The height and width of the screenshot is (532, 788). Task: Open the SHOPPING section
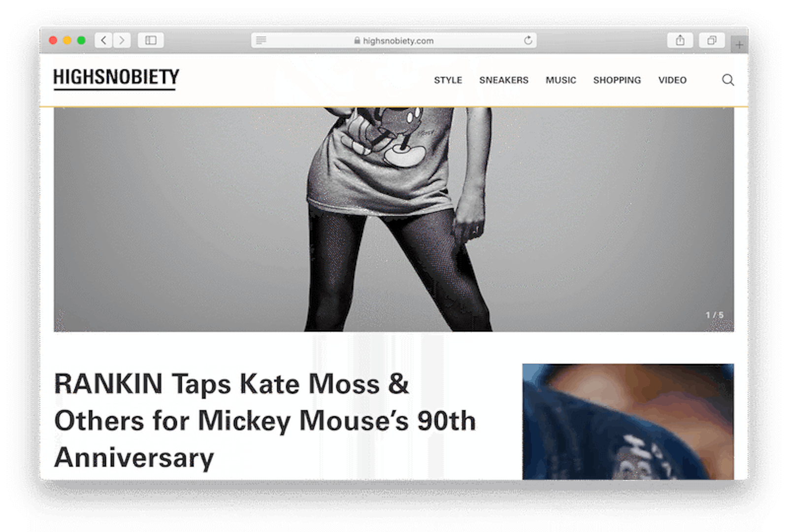(x=617, y=80)
